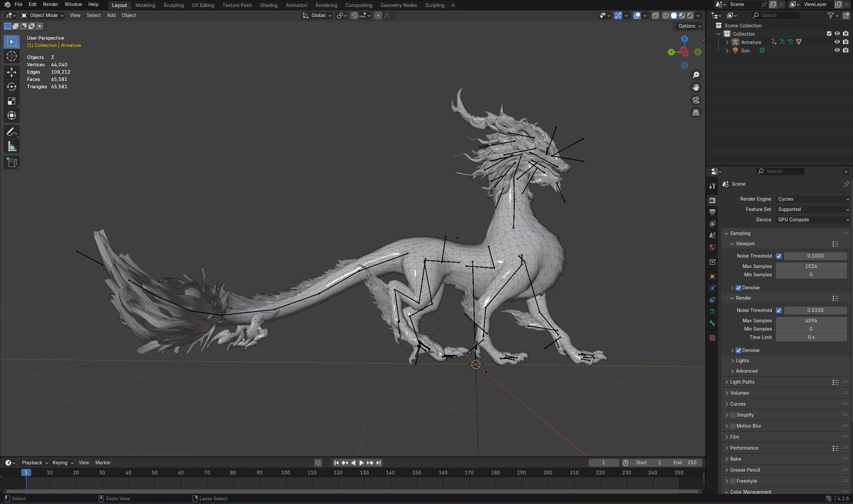Enable the Motion Blur checkbox

click(733, 426)
